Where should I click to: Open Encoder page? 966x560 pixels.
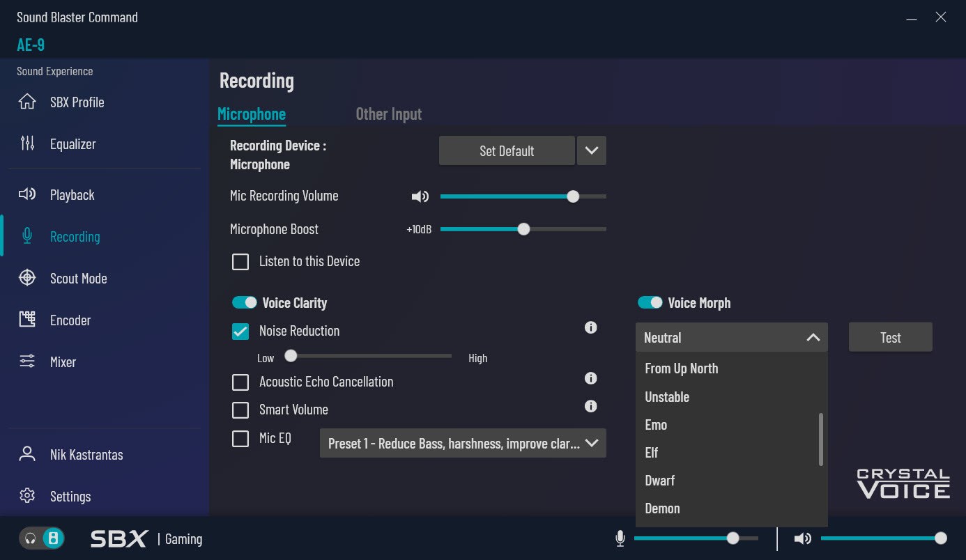70,320
